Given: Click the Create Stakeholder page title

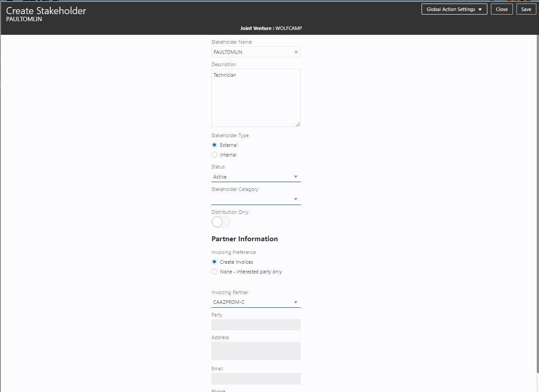Looking at the screenshot, I should (x=46, y=11).
